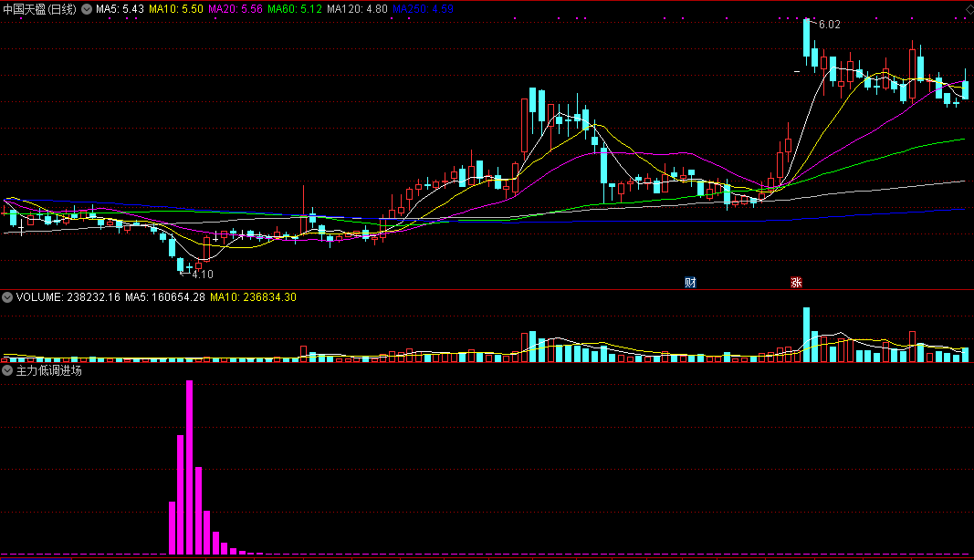974x560 pixels.
Task: Click the 6.02 high price label
Action: 829,25
